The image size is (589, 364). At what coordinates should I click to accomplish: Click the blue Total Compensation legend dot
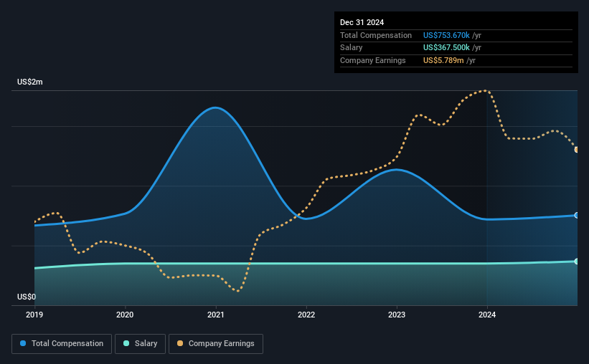pyautogui.click(x=23, y=343)
